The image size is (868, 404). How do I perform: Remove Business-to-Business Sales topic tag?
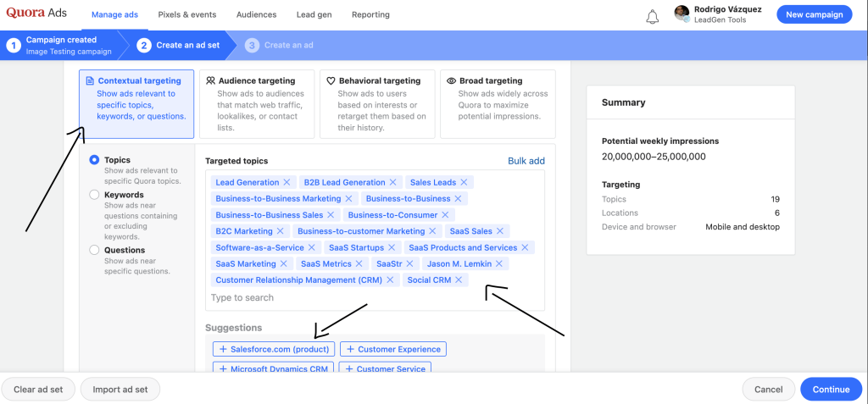point(331,215)
